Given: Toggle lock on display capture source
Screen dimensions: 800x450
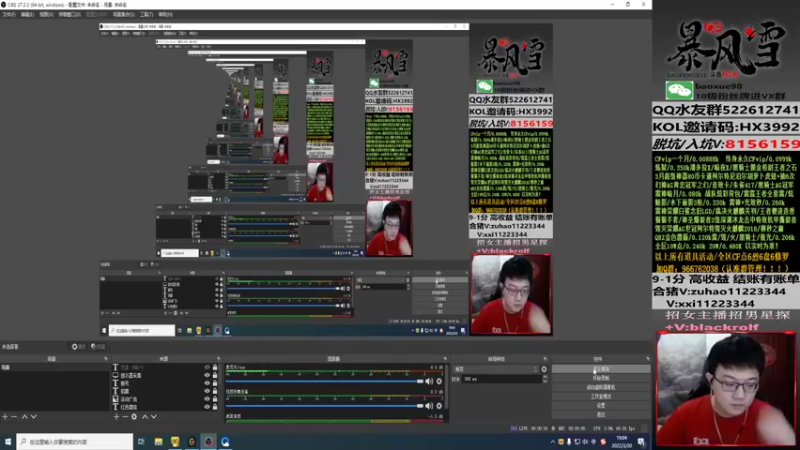Looking at the screenshot, I should [215, 376].
